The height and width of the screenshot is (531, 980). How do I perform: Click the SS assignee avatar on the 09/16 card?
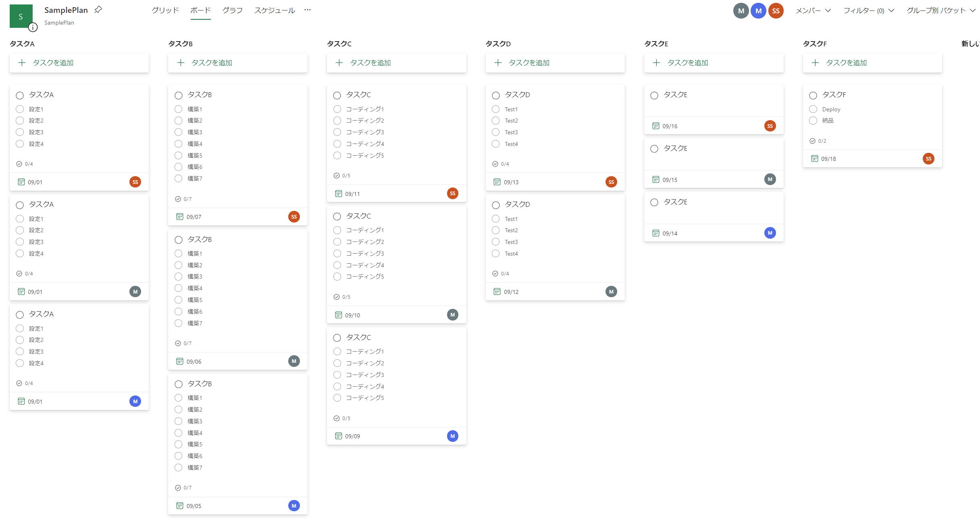[x=770, y=126]
